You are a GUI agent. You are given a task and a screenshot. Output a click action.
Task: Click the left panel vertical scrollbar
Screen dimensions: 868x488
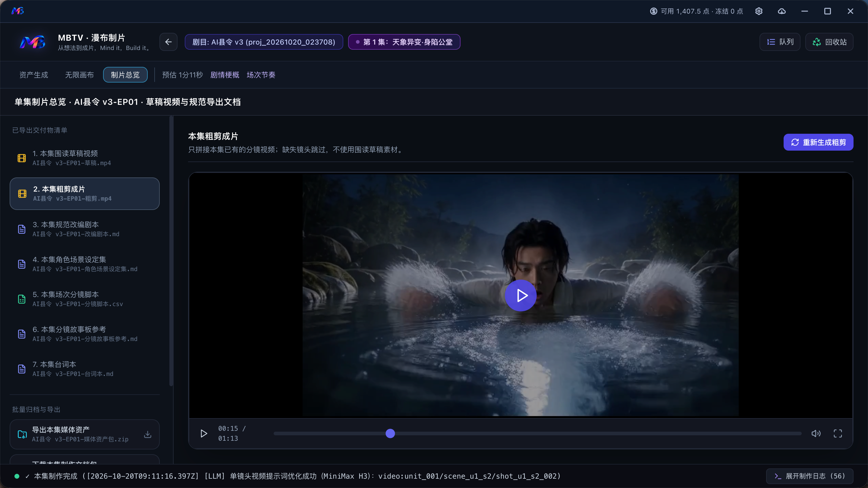point(171,251)
